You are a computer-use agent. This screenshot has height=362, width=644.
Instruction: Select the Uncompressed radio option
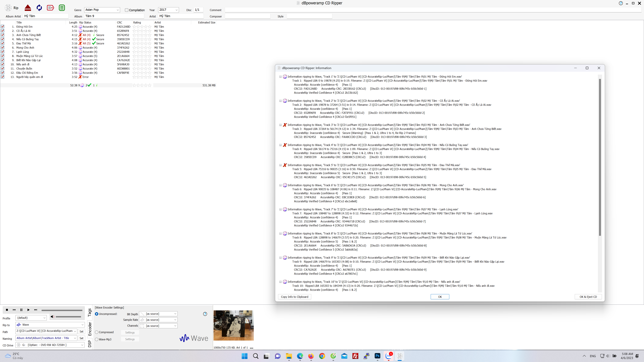96,314
